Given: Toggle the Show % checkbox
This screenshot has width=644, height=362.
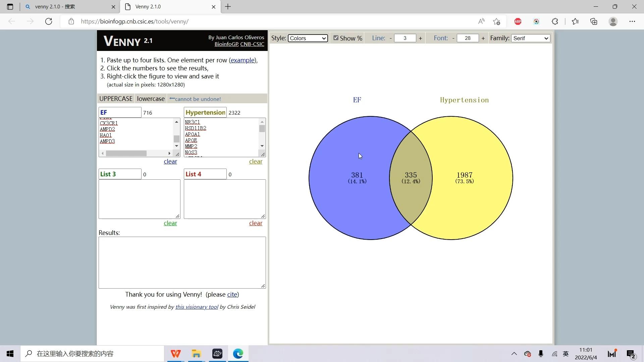Looking at the screenshot, I should click(336, 38).
